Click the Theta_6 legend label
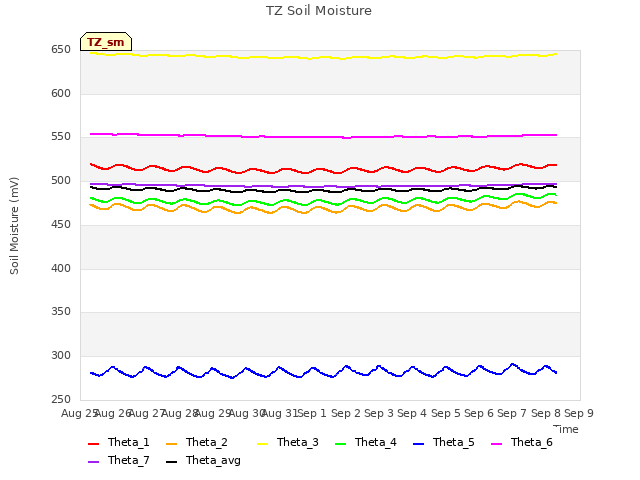 (531, 442)
